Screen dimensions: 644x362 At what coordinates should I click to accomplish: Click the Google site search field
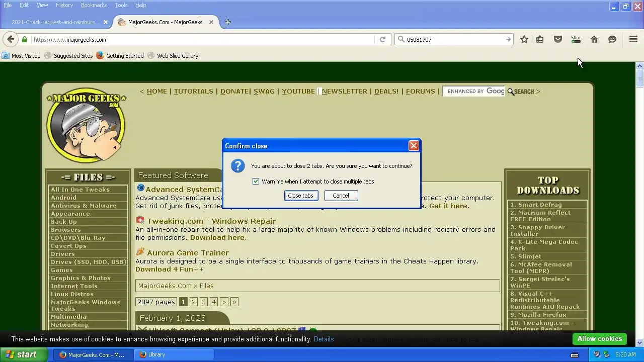[474, 92]
